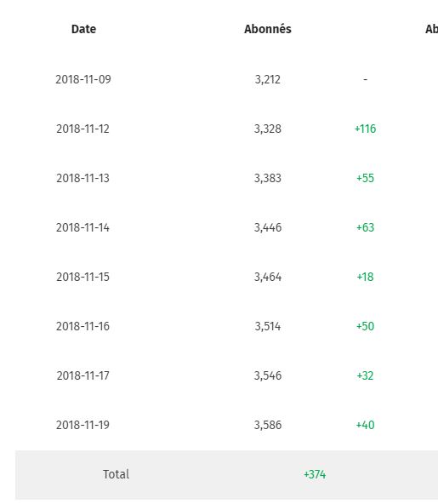This screenshot has height=504, width=438.
Task: Click the +18 green change value
Action: pos(365,277)
